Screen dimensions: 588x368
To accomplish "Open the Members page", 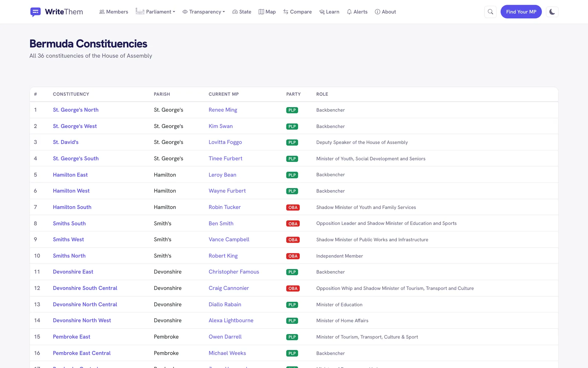I will point(114,12).
